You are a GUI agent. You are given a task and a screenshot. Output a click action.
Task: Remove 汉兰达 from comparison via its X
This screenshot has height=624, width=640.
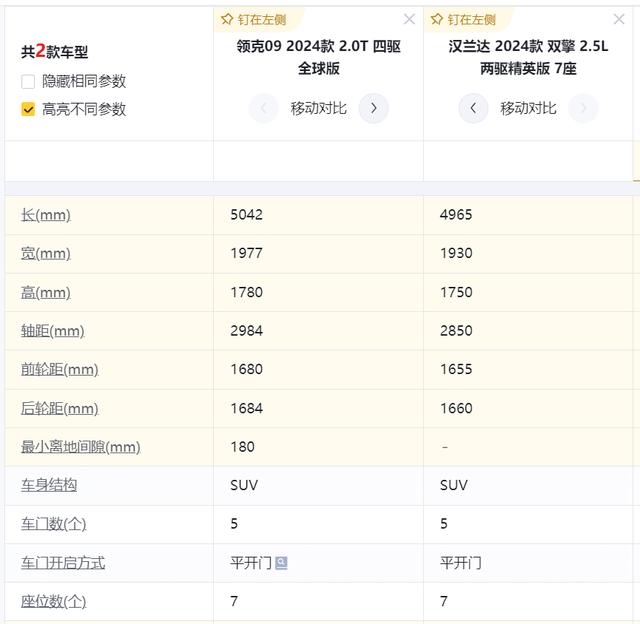(x=619, y=19)
